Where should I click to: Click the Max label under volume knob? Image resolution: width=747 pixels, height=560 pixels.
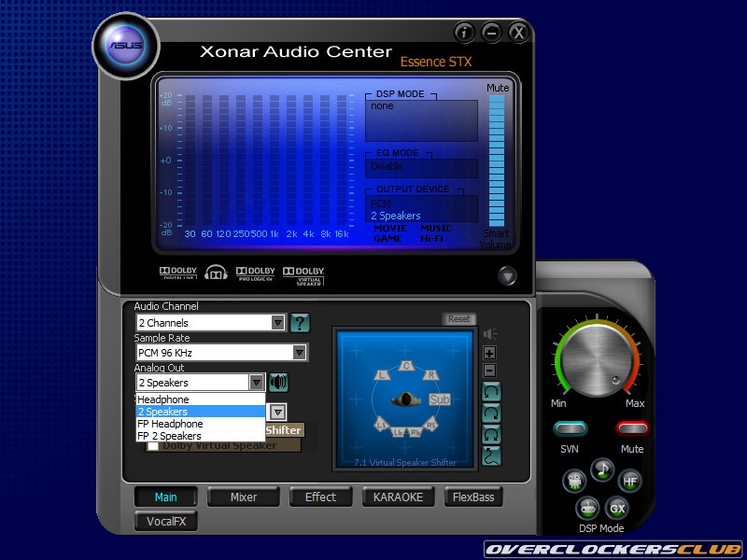635,403
